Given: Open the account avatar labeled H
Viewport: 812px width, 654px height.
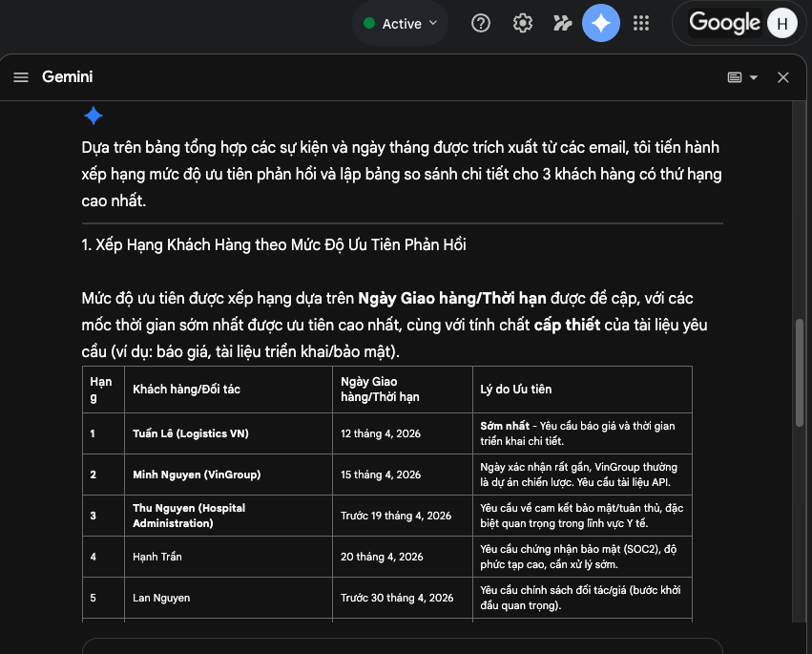Looking at the screenshot, I should (x=781, y=24).
